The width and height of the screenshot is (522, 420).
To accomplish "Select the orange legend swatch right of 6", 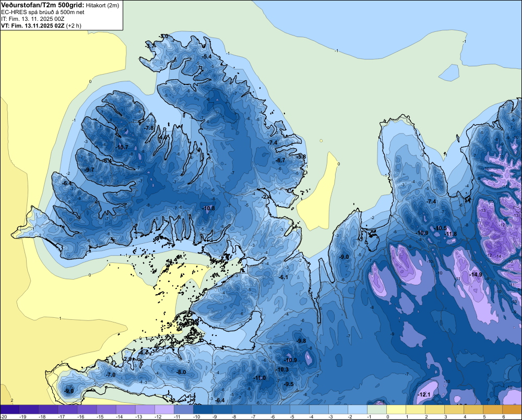I will 512,410.
